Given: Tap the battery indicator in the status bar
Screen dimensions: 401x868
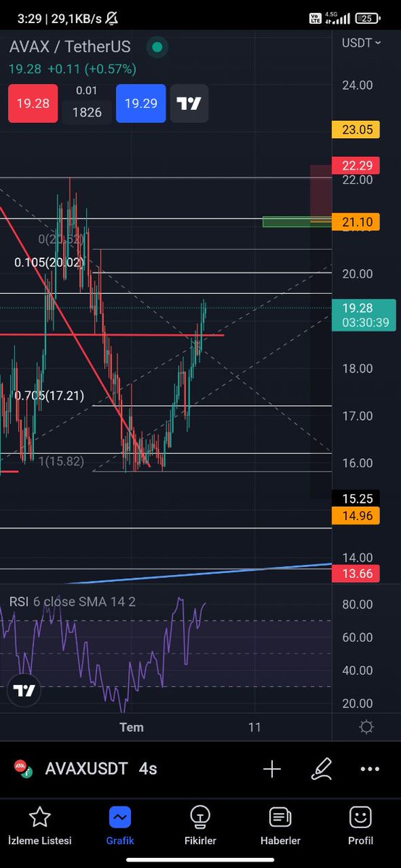Looking at the screenshot, I should pyautogui.click(x=368, y=18).
